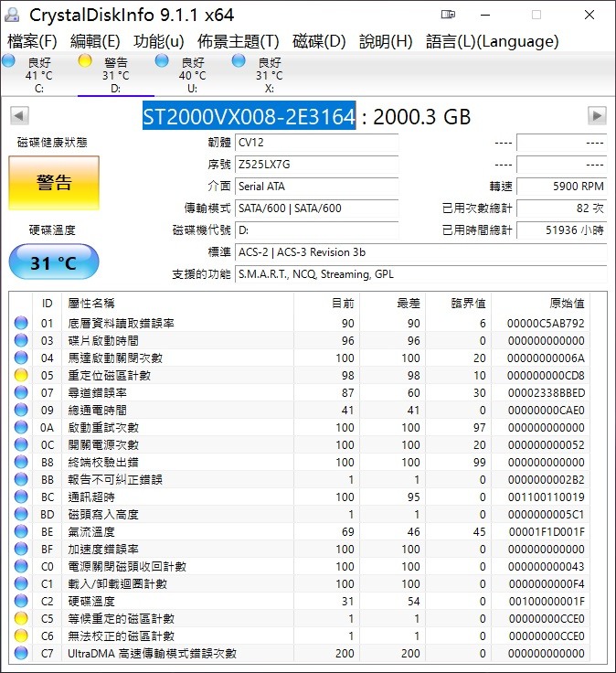
Task: Click yellow icon of attribute 05 重定位磁區計數
Action: pyautogui.click(x=21, y=375)
